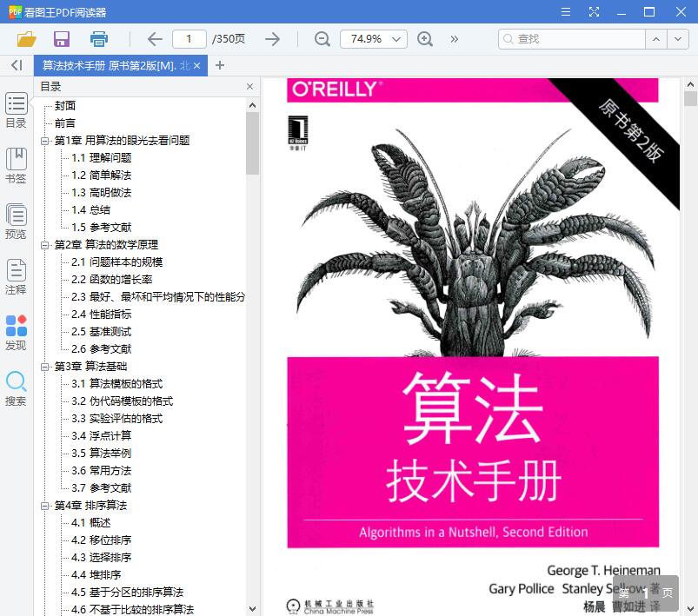
Task: Find previous search result up arrow
Action: [x=656, y=39]
